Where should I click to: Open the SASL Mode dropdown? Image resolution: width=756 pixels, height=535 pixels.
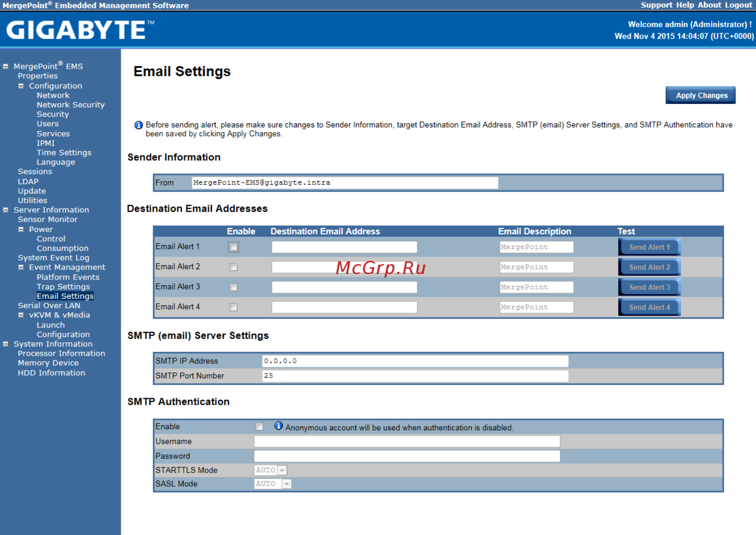point(272,484)
